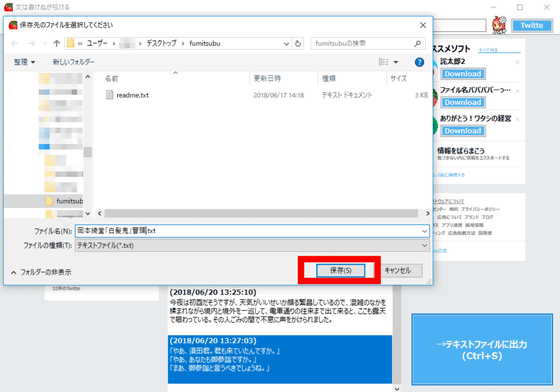Click main window scroll down arrow
The height and width of the screenshot is (392, 560).
tap(397, 388)
